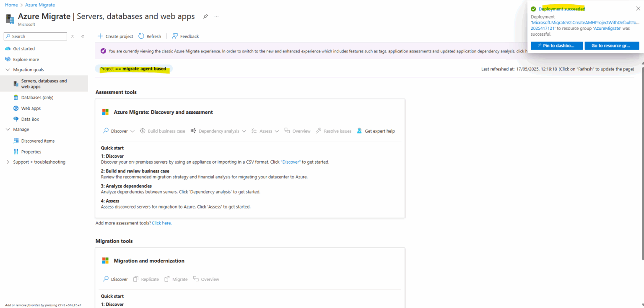Expand Support + troubleshooting section
The width and height of the screenshot is (644, 308).
point(8,162)
